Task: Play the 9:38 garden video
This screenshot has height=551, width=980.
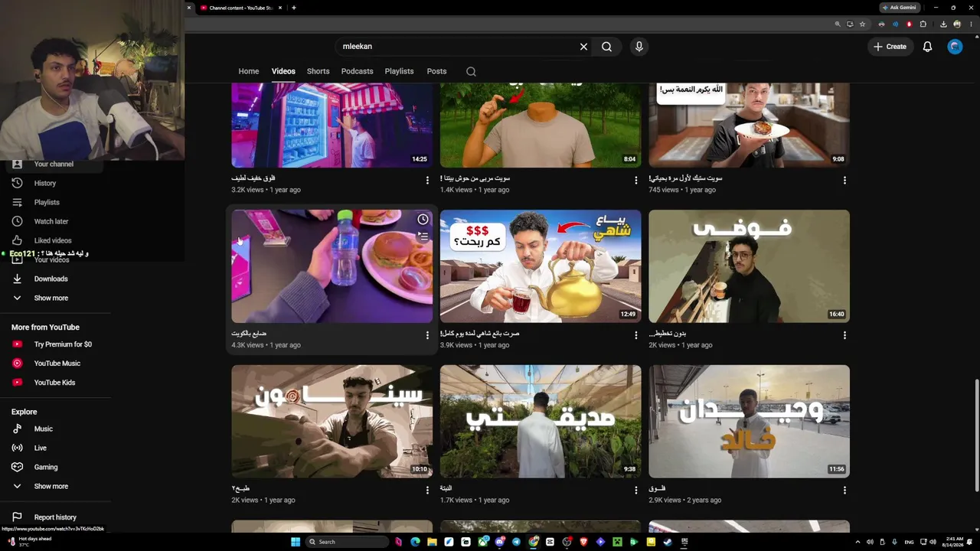Action: [x=541, y=422]
